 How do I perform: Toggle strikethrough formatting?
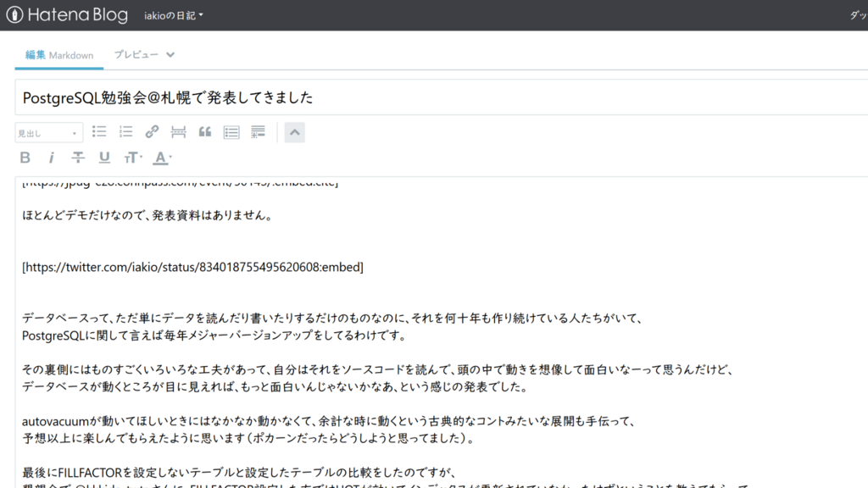click(76, 157)
